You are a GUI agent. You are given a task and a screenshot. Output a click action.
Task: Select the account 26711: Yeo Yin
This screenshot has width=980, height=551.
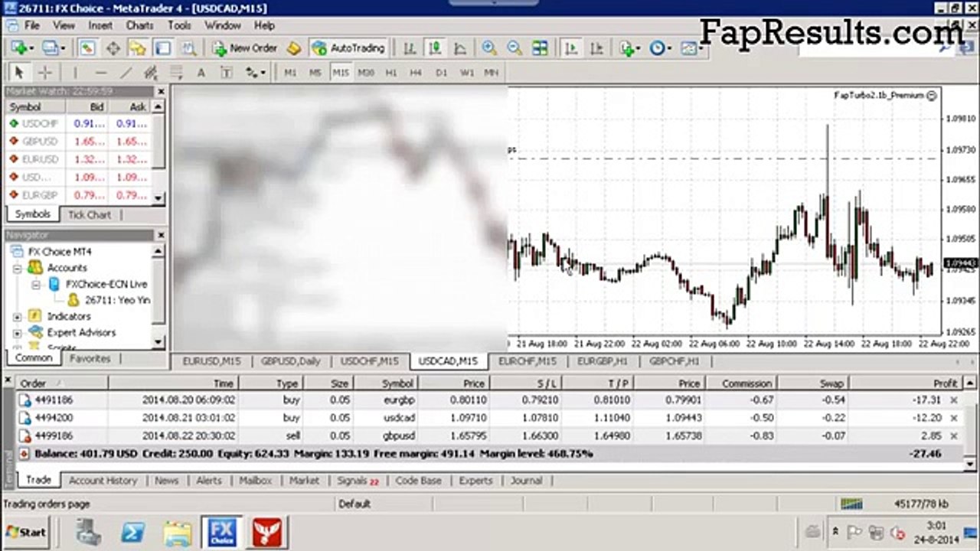[117, 300]
